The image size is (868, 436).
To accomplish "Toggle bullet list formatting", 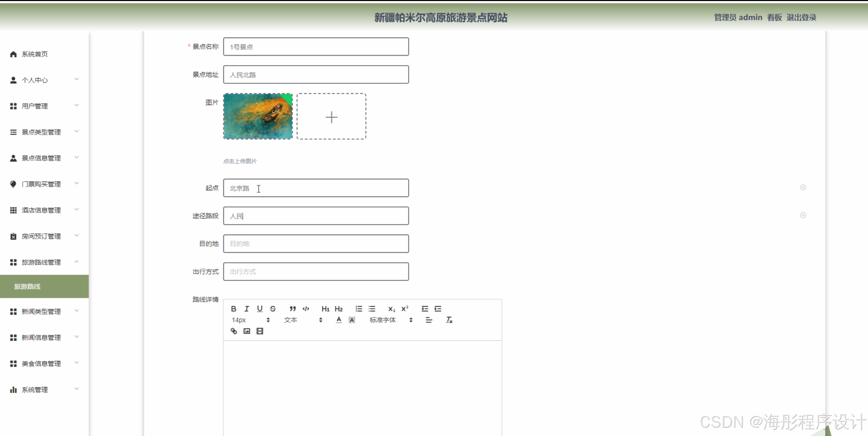I will (x=372, y=309).
